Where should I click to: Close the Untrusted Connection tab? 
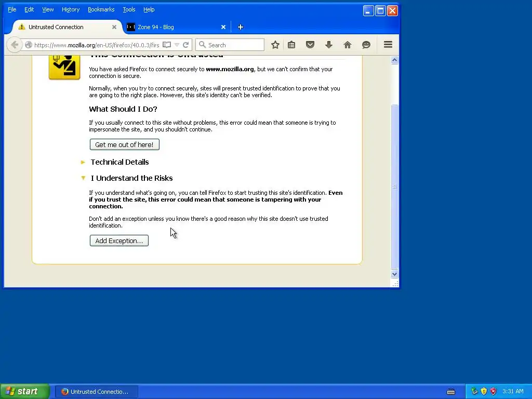114,27
